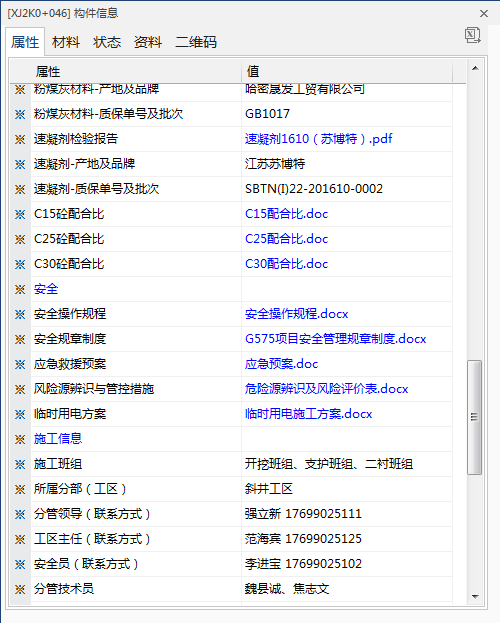The image size is (500, 623).
Task: Select value 斜井工区
Action: [269, 489]
